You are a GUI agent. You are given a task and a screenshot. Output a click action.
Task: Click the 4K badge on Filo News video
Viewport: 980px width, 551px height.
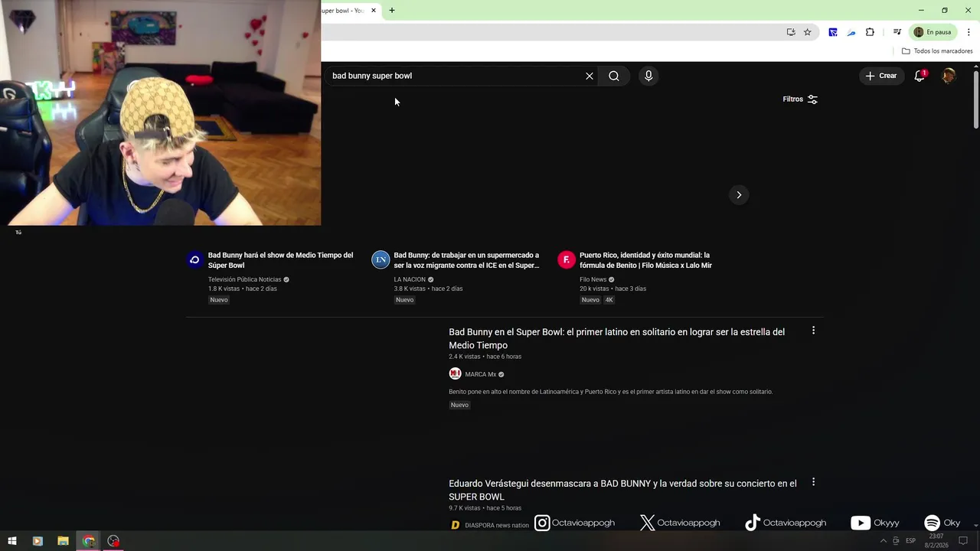pos(609,300)
